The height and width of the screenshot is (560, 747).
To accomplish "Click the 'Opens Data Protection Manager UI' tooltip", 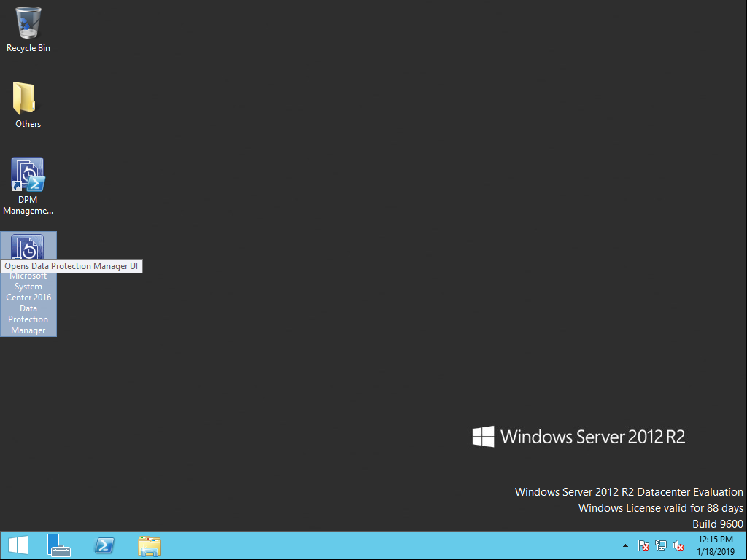I will click(71, 265).
